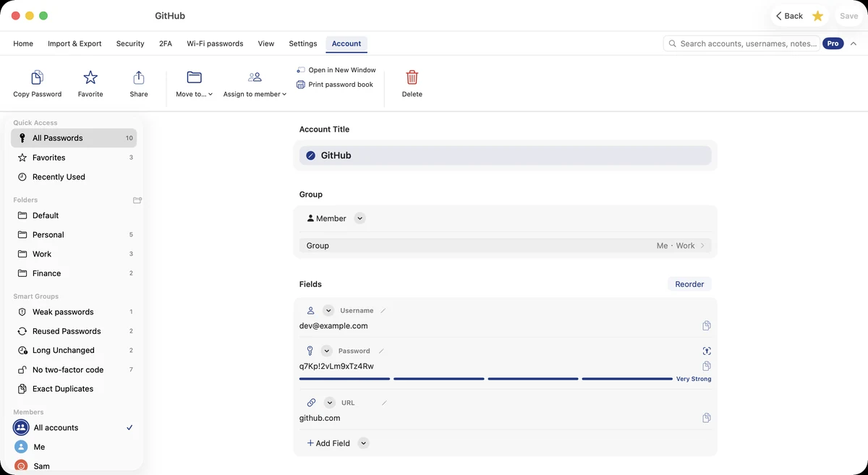Open the Settings tab
The width and height of the screenshot is (868, 475).
click(x=303, y=43)
